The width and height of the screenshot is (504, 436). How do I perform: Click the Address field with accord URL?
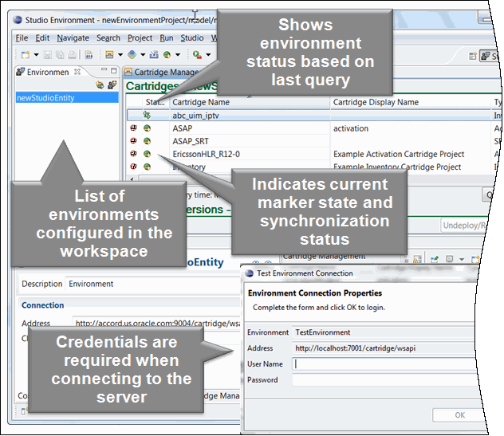click(x=156, y=323)
